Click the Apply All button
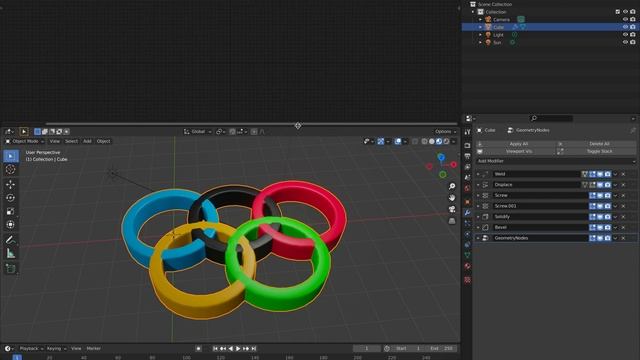The height and width of the screenshot is (360, 640). (x=516, y=144)
